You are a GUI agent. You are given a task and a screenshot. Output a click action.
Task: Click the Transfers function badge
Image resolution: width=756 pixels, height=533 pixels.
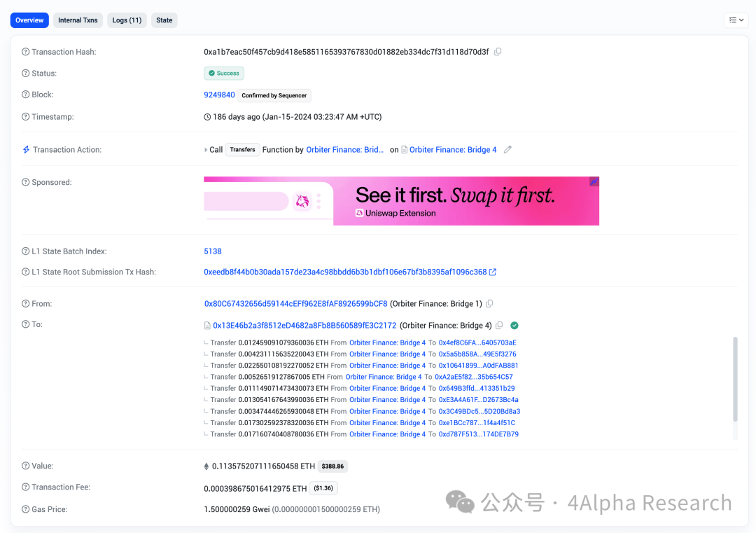242,150
